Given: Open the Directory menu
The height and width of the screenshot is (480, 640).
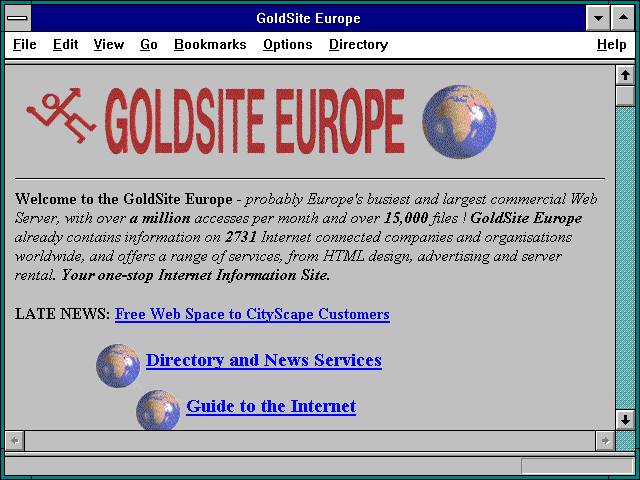Looking at the screenshot, I should 358,44.
